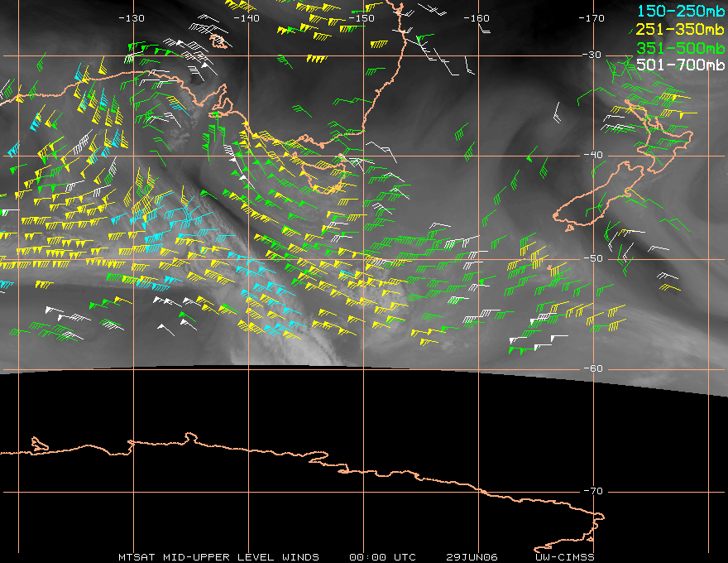Image resolution: width=728 pixels, height=563 pixels.
Task: Click the -40 latitude label
Action: pyautogui.click(x=593, y=155)
